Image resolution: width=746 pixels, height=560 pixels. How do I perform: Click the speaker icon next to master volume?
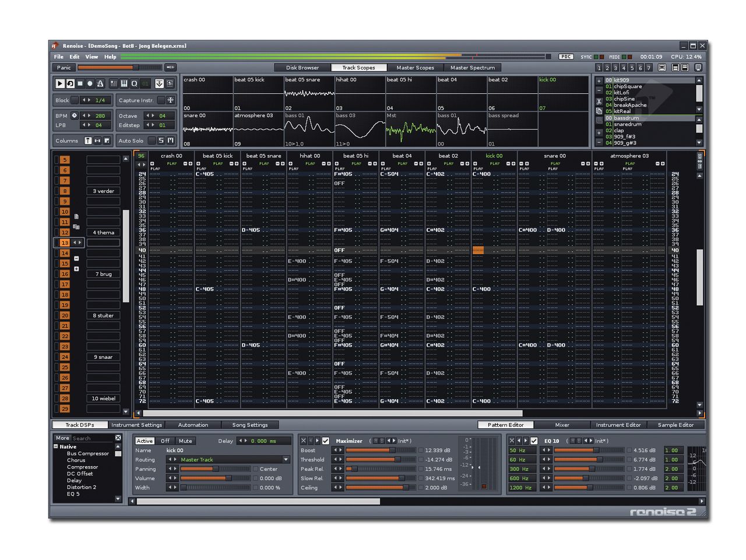click(170, 68)
